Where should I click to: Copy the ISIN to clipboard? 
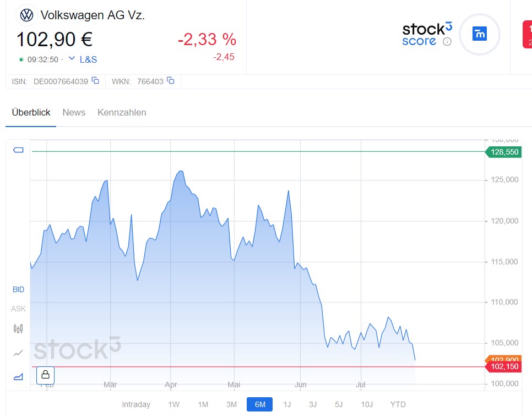pyautogui.click(x=95, y=81)
